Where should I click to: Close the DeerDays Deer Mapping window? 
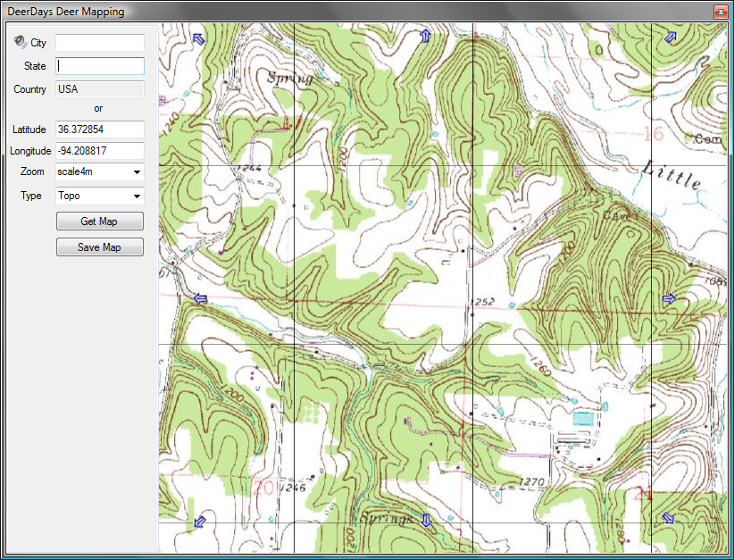720,12
